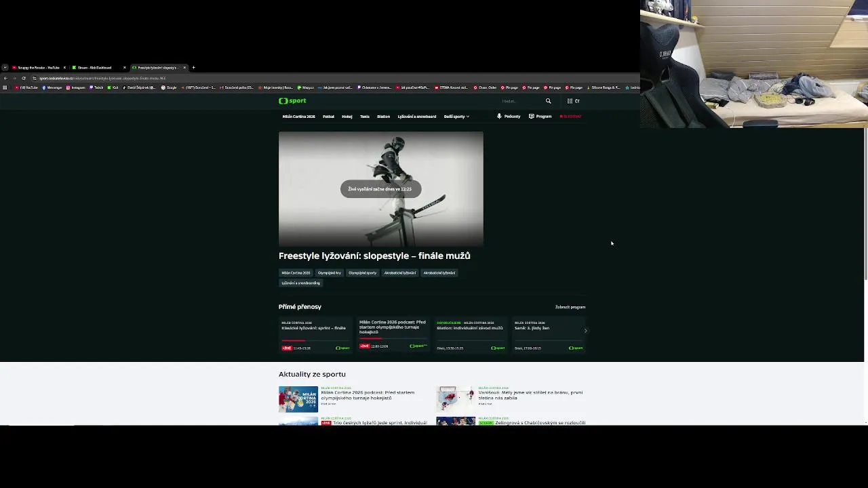Open a new browser tab

(x=193, y=68)
